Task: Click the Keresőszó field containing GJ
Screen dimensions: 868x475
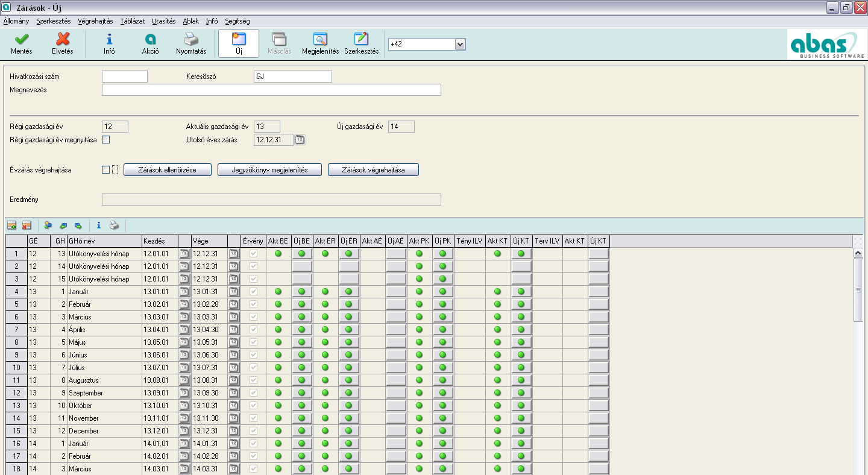Action: click(x=293, y=77)
